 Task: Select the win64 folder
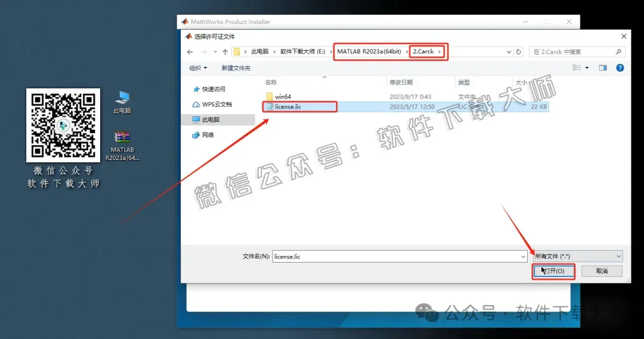click(x=283, y=97)
